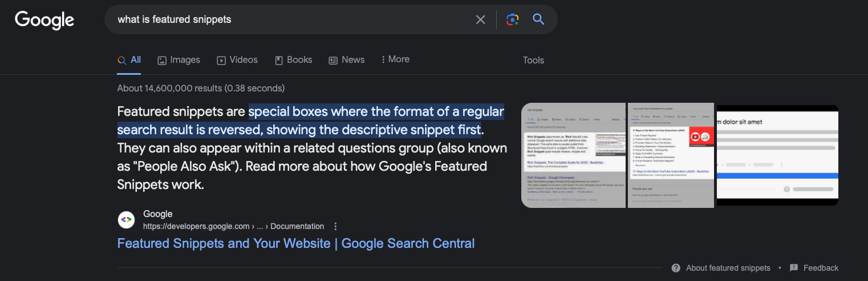The width and height of the screenshot is (868, 281).
Task: Open Google Lens image search icon
Action: point(512,19)
